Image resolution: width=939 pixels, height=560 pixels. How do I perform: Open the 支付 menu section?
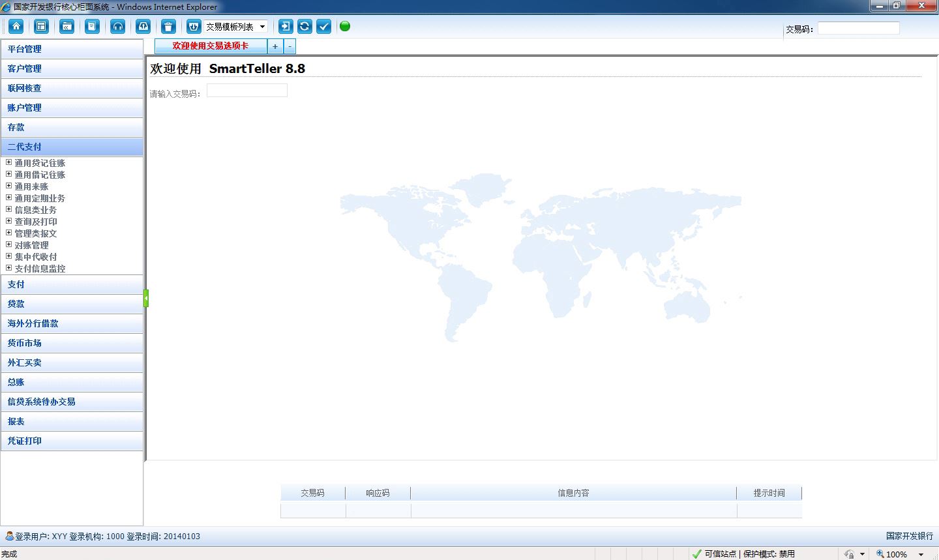(72, 284)
